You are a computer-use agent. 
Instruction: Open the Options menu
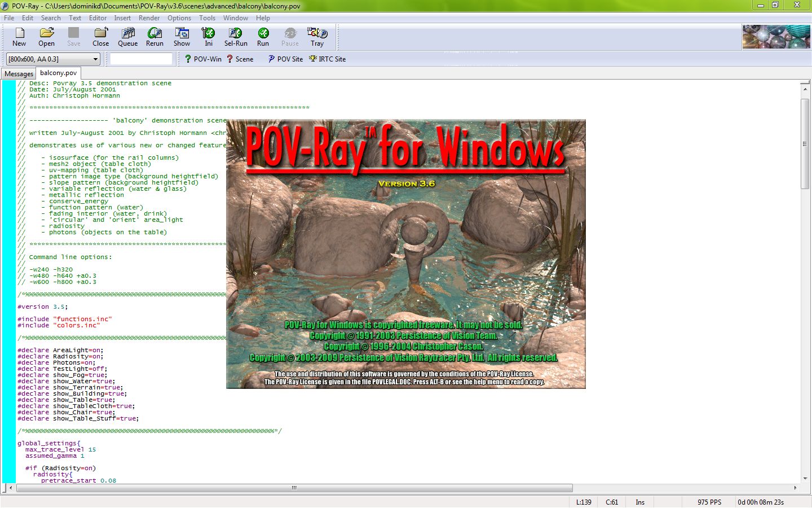click(x=179, y=18)
